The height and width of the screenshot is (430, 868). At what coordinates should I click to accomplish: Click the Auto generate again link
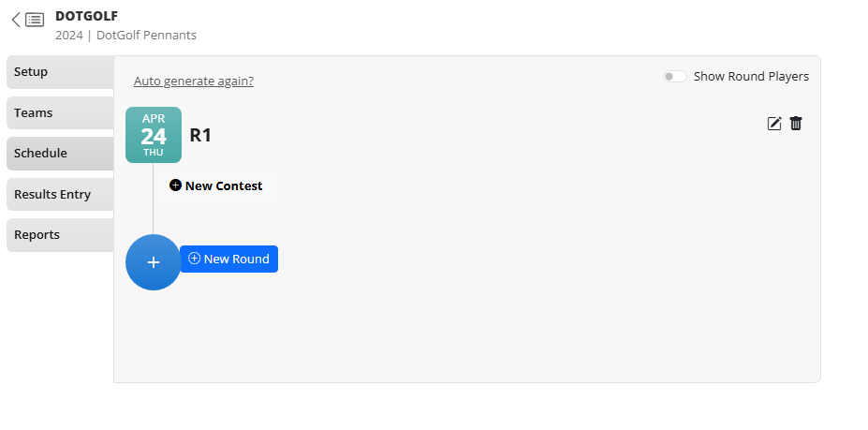pyautogui.click(x=194, y=82)
